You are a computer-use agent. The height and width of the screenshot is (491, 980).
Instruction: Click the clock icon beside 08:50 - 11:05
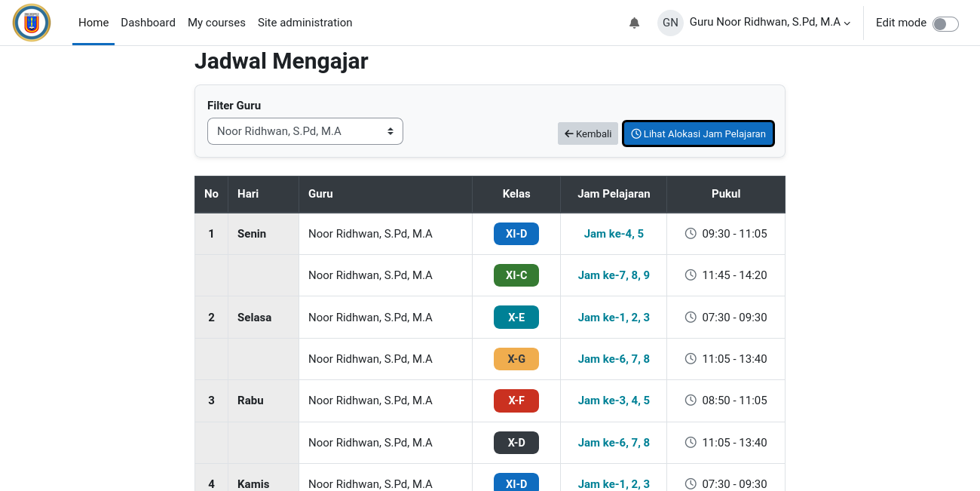click(691, 400)
